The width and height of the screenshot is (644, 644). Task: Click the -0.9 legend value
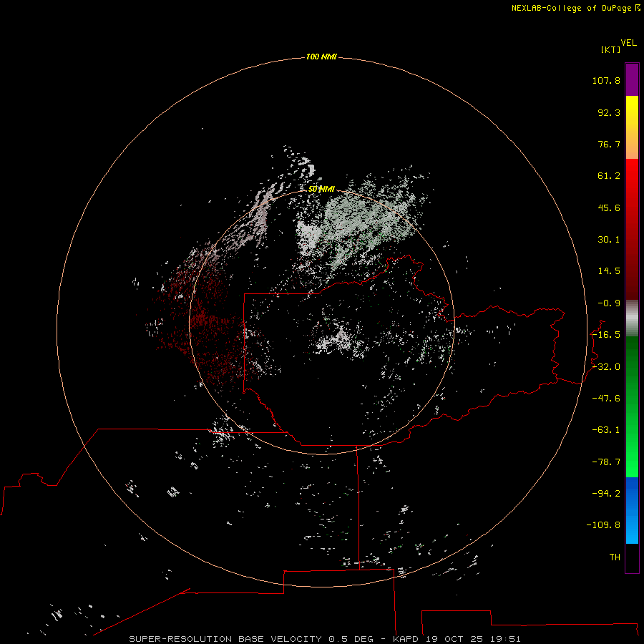609,303
